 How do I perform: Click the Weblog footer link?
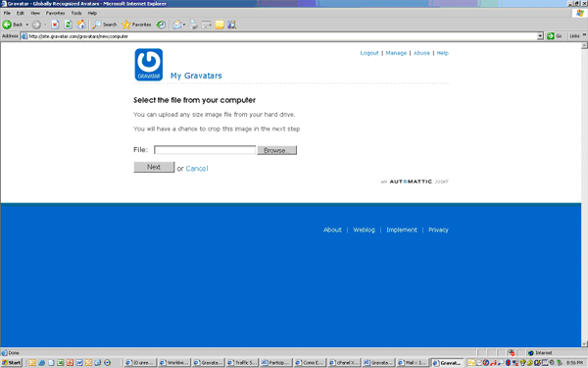[364, 230]
